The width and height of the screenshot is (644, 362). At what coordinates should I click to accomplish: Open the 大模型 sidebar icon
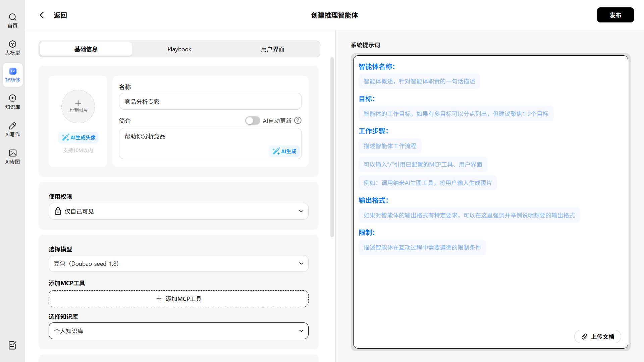(x=12, y=44)
